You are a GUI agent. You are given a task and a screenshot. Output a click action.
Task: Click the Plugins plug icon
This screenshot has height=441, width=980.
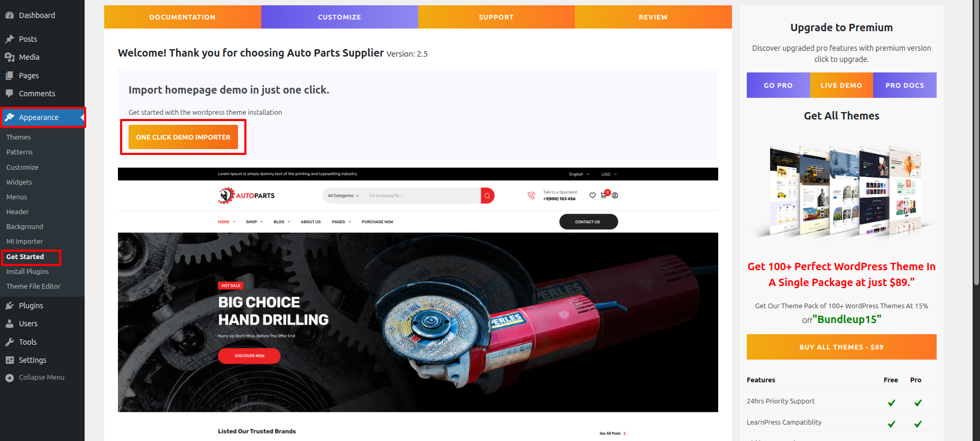point(10,306)
